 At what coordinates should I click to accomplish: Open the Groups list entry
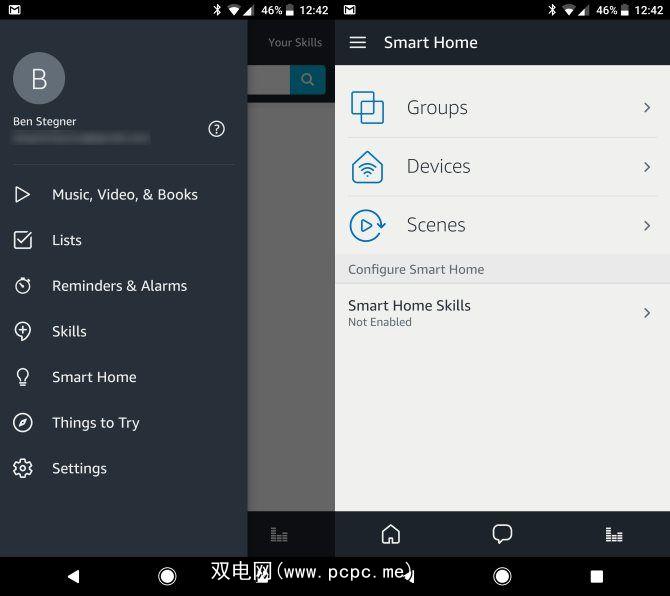click(x=502, y=108)
